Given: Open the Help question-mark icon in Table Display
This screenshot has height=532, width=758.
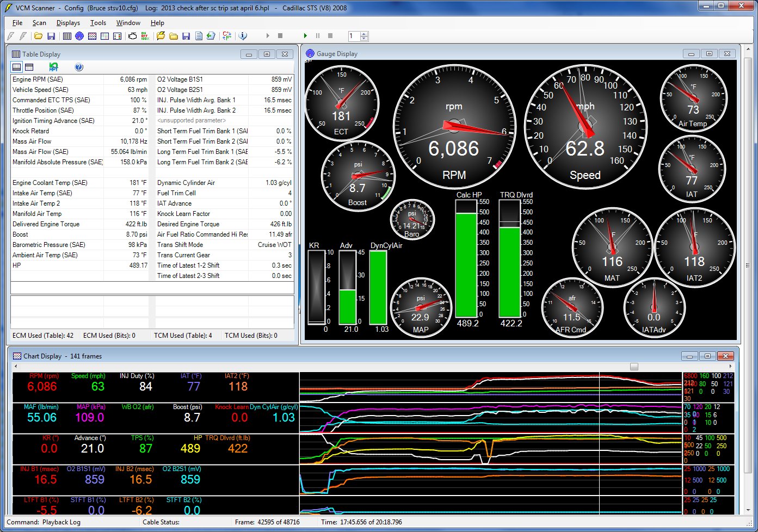Looking at the screenshot, I should [x=78, y=67].
